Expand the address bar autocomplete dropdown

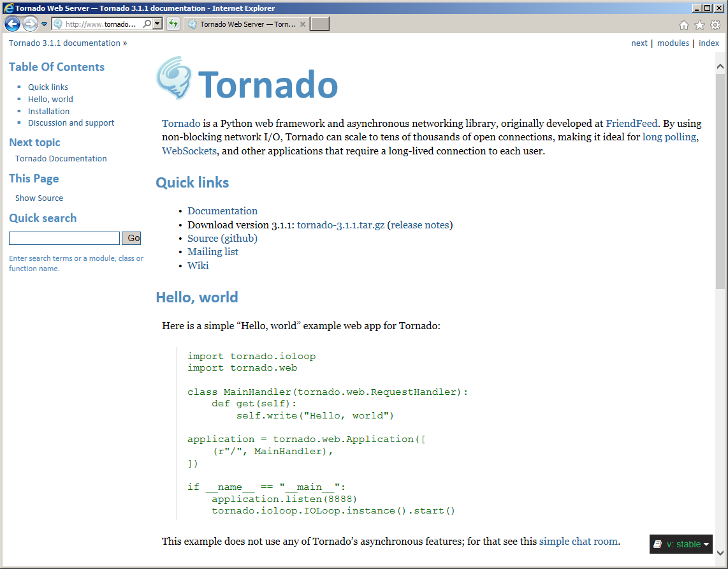click(x=157, y=24)
